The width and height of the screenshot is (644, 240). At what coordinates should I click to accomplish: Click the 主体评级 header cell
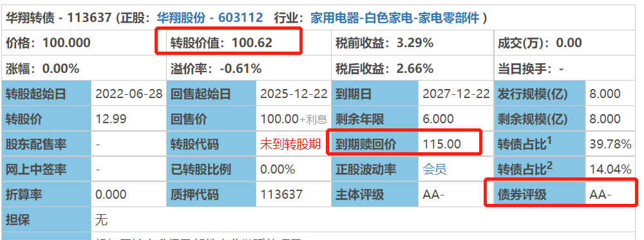pyautogui.click(x=375, y=194)
